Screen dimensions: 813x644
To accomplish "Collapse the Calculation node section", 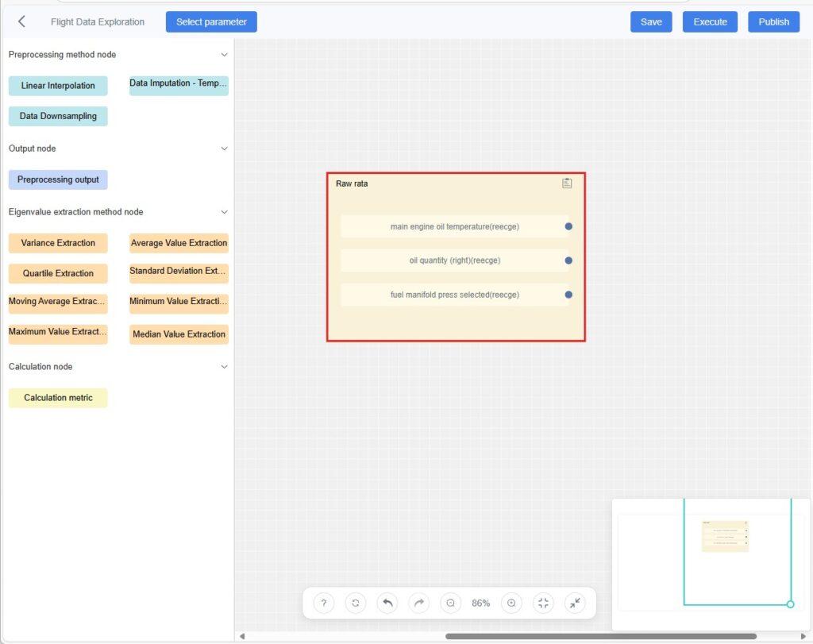I will (x=224, y=367).
